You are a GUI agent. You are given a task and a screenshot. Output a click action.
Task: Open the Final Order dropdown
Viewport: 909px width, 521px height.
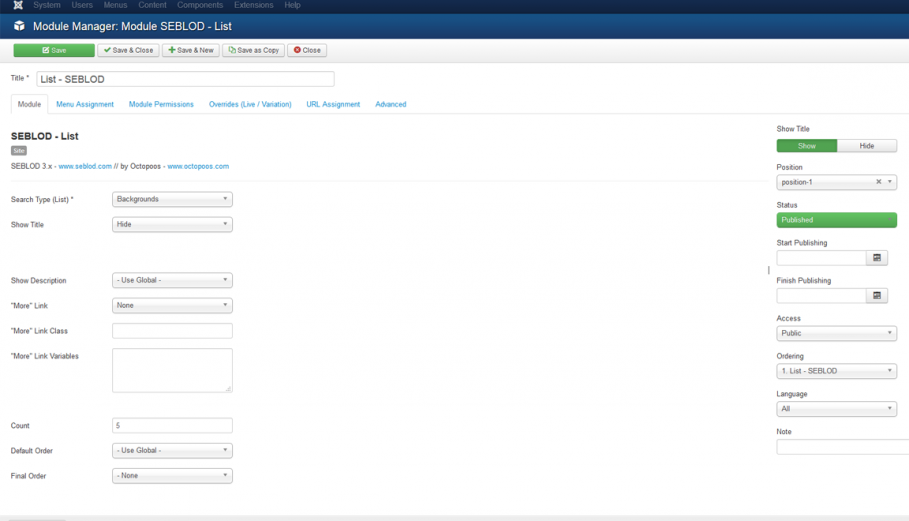click(x=172, y=476)
